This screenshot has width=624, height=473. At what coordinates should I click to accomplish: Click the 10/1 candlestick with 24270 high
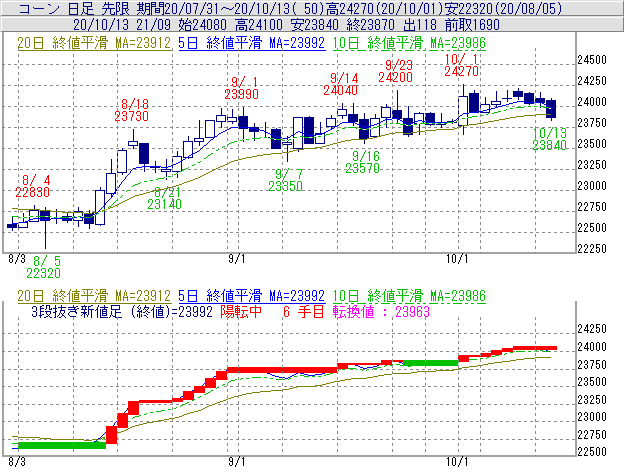[x=463, y=109]
